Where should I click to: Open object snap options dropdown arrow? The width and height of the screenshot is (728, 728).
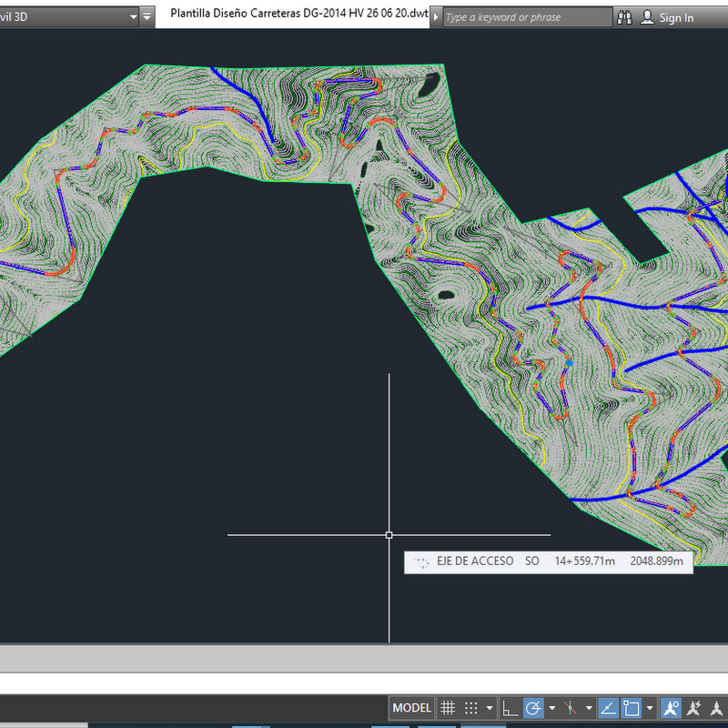point(650,708)
